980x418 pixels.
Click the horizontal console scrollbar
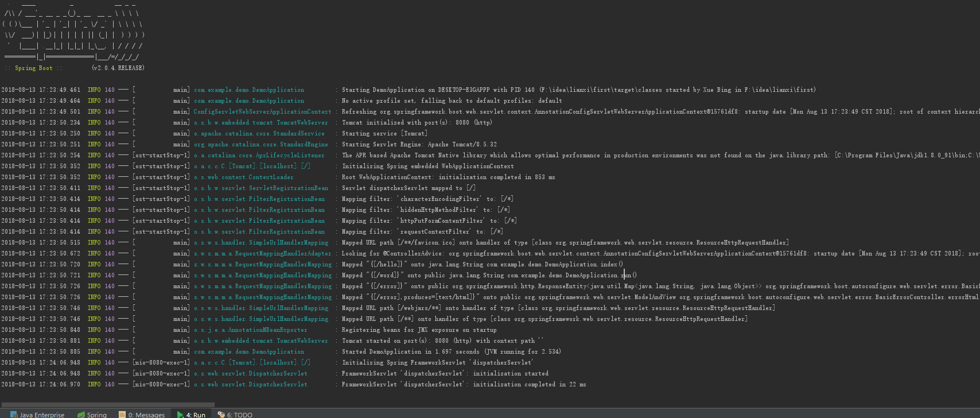coord(107,404)
